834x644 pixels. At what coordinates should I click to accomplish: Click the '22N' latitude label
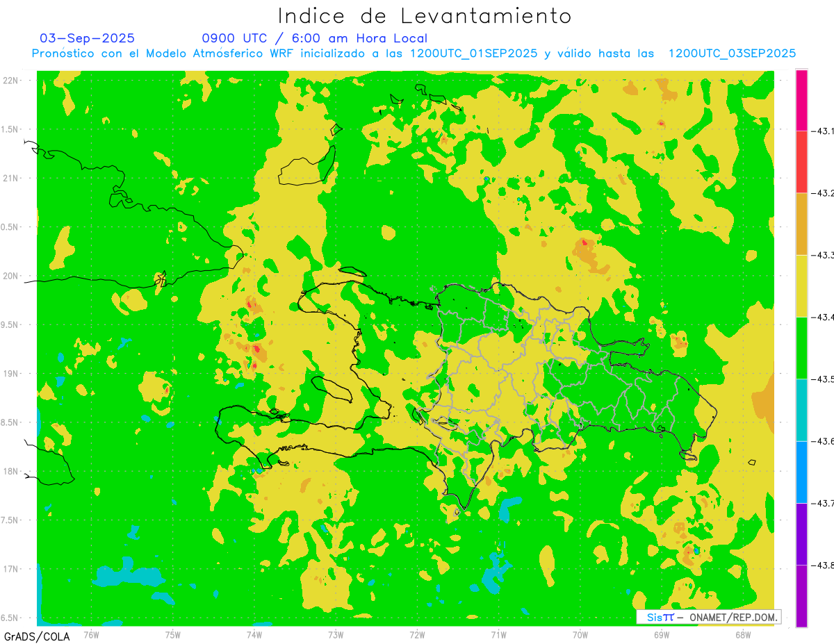pyautogui.click(x=11, y=81)
